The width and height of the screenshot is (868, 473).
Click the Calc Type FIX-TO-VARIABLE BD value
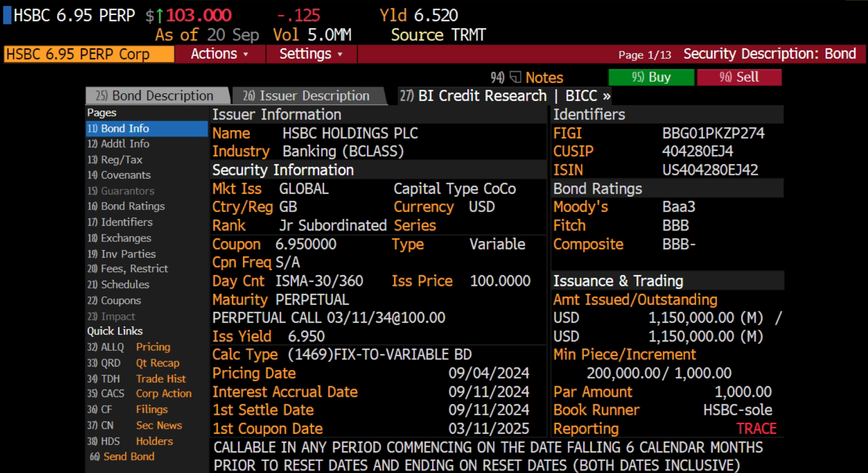click(x=380, y=354)
